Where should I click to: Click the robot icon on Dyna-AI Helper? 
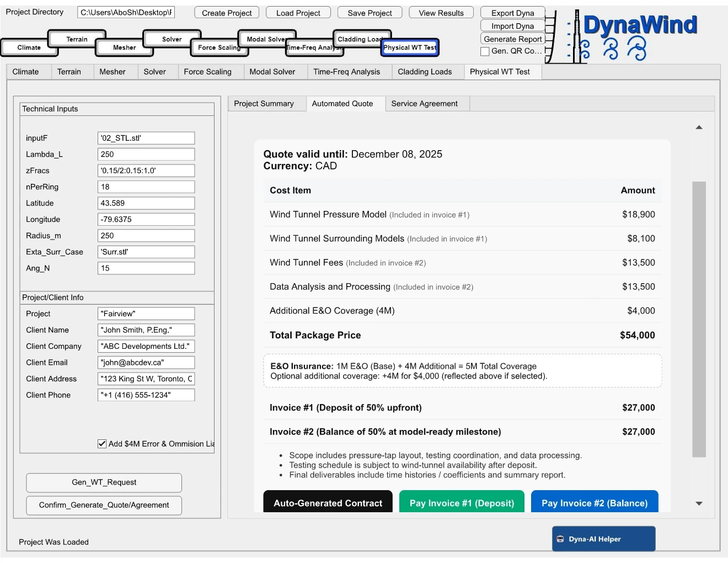coord(561,539)
